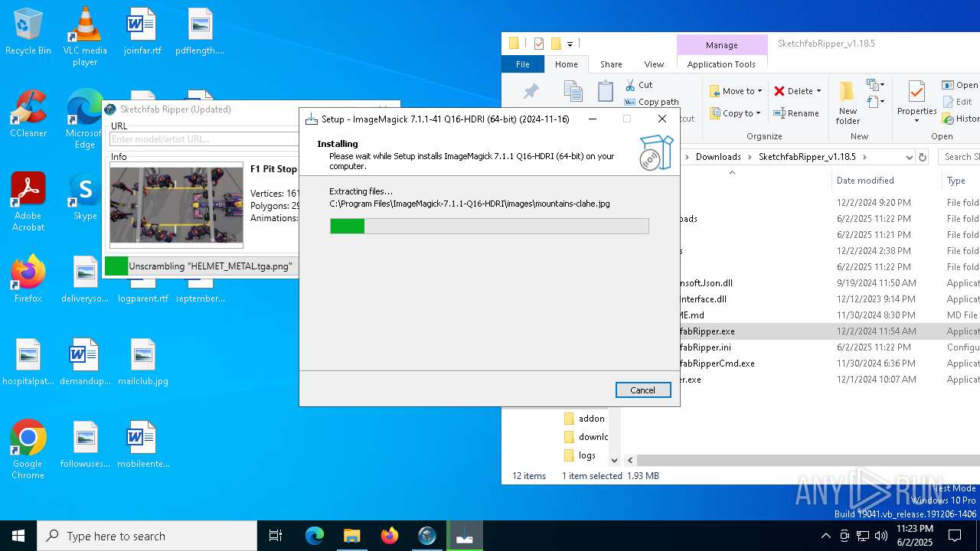The height and width of the screenshot is (551, 980).
Task: Click Rename in the Explorer ribbon
Action: click(x=796, y=113)
